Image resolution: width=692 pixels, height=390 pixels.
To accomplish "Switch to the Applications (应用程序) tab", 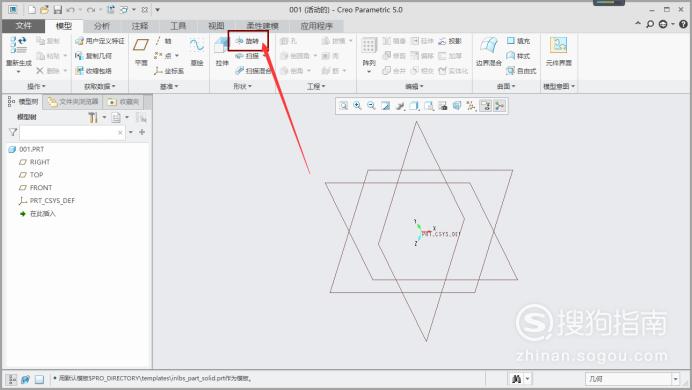I will pyautogui.click(x=316, y=26).
